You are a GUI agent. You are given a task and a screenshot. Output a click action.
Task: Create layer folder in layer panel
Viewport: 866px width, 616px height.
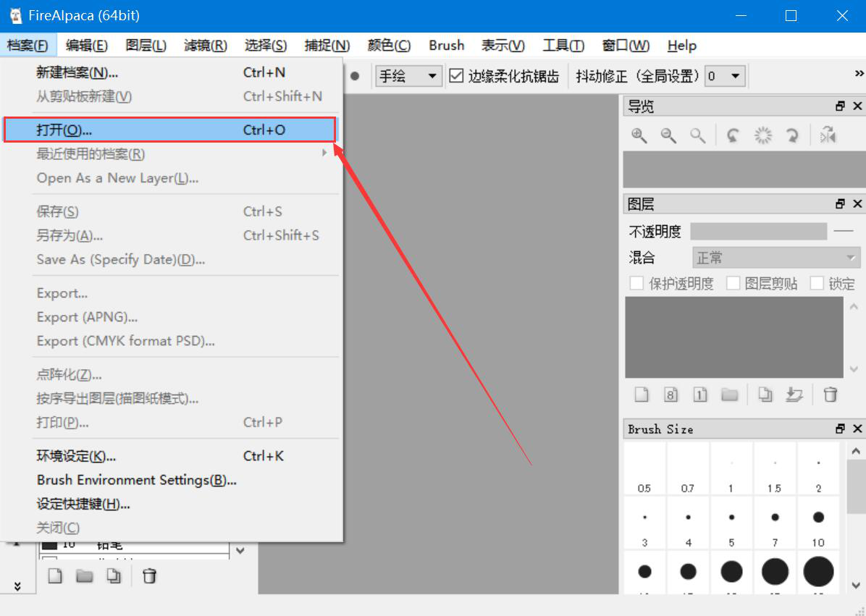pos(730,395)
